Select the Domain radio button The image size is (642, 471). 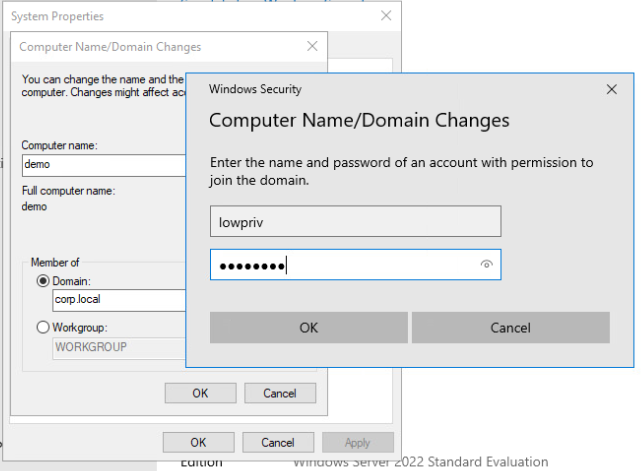pos(43,282)
